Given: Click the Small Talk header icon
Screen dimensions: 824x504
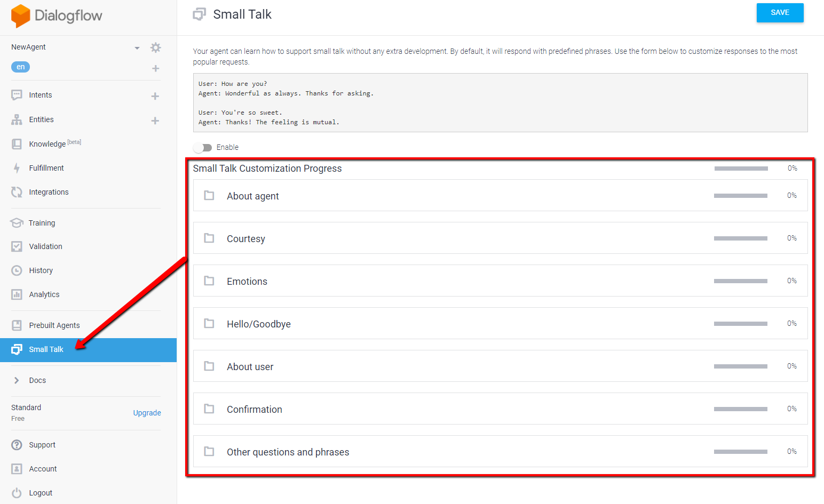Looking at the screenshot, I should 199,14.
